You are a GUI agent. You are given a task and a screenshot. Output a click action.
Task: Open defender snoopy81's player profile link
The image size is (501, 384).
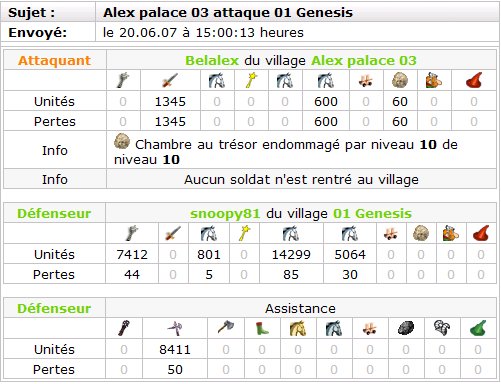tap(225, 213)
